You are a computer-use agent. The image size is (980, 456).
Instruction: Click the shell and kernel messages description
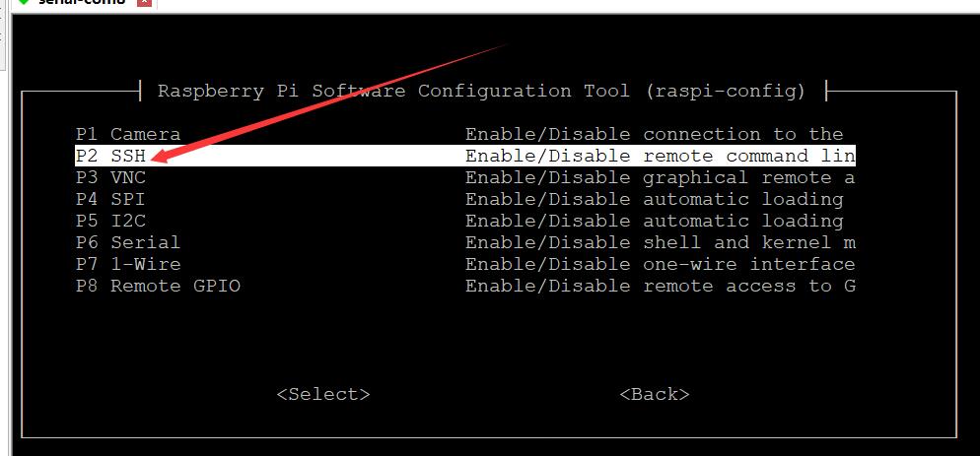click(x=660, y=242)
